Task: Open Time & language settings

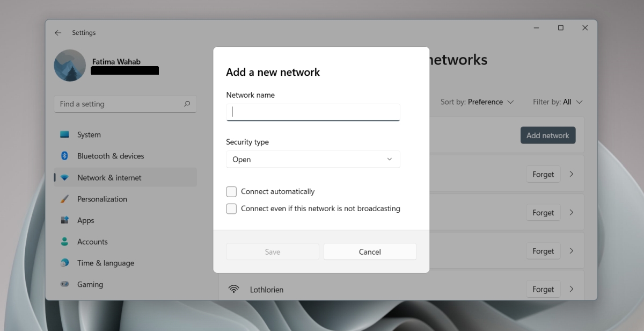Action: tap(125, 263)
